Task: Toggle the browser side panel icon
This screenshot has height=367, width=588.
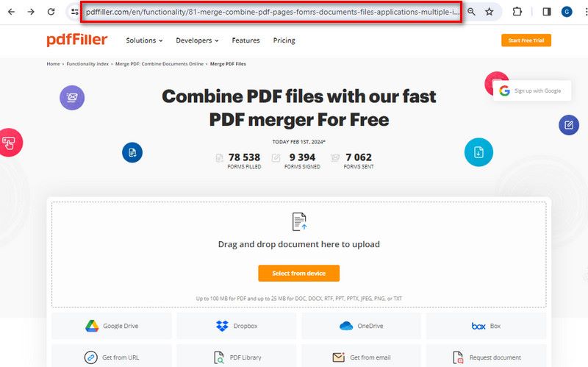Action: [x=547, y=12]
